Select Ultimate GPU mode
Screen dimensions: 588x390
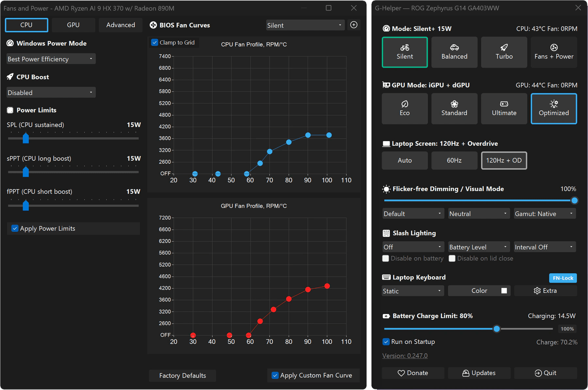(504, 109)
